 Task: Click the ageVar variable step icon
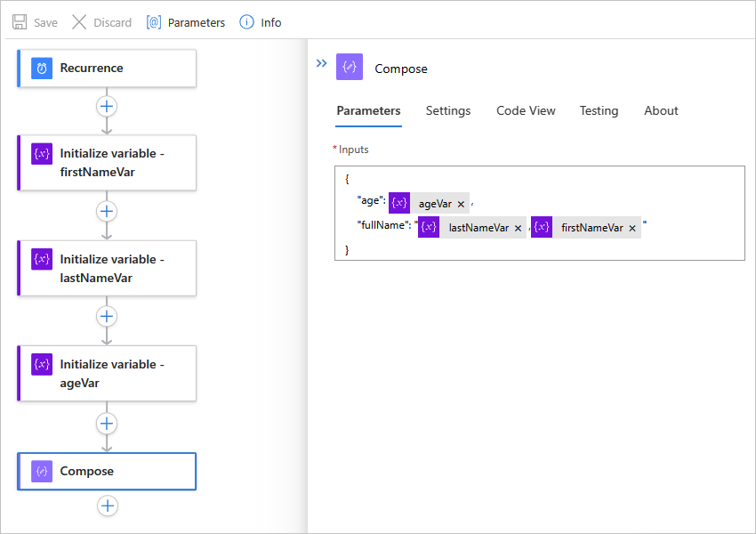pos(42,364)
